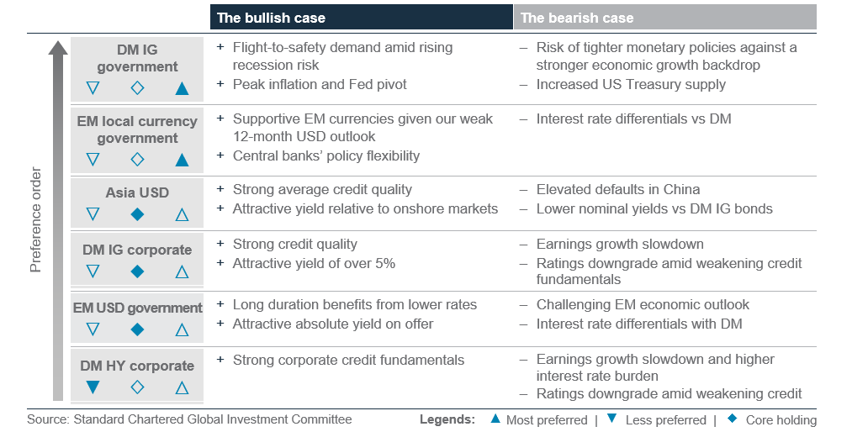Click the outlined diamond under EM local currency government
868x432 pixels.
pyautogui.click(x=137, y=160)
